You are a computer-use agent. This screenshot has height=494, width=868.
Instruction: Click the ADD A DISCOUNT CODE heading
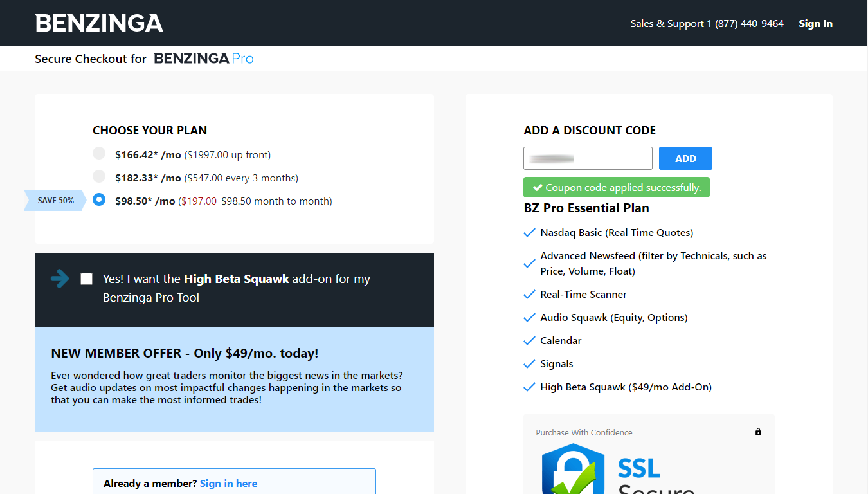589,130
